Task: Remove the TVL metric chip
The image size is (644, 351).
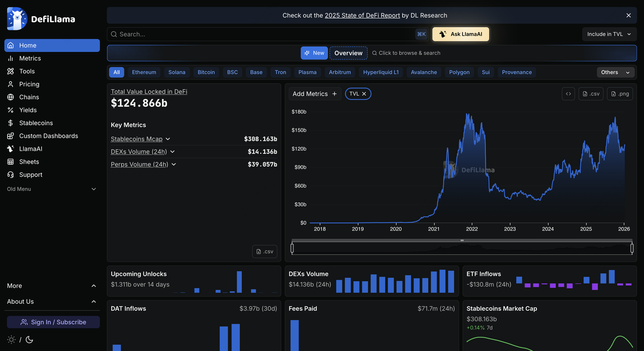Action: (x=364, y=94)
